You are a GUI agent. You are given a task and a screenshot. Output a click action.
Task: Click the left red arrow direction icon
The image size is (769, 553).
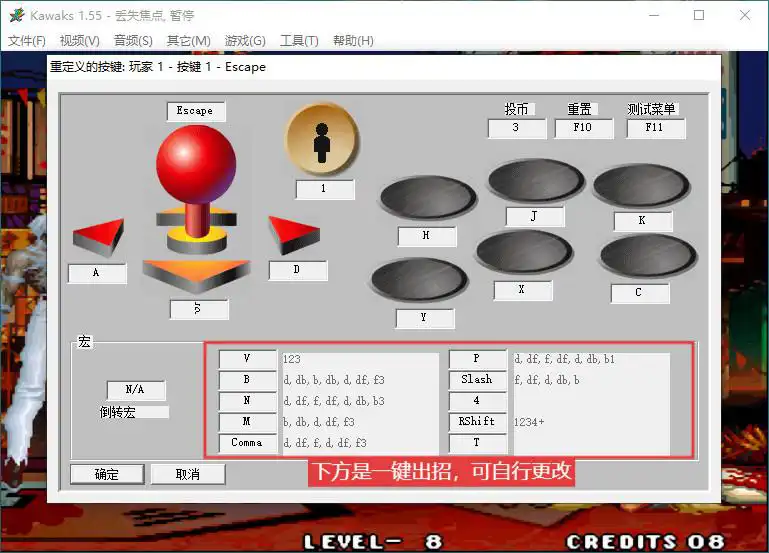[99, 238]
